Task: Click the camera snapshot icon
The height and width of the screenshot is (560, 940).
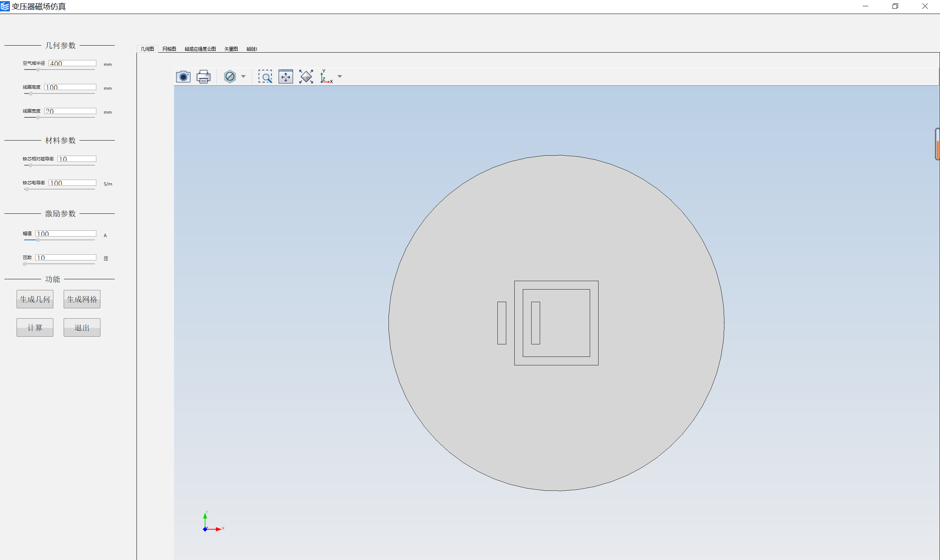Action: click(x=183, y=77)
